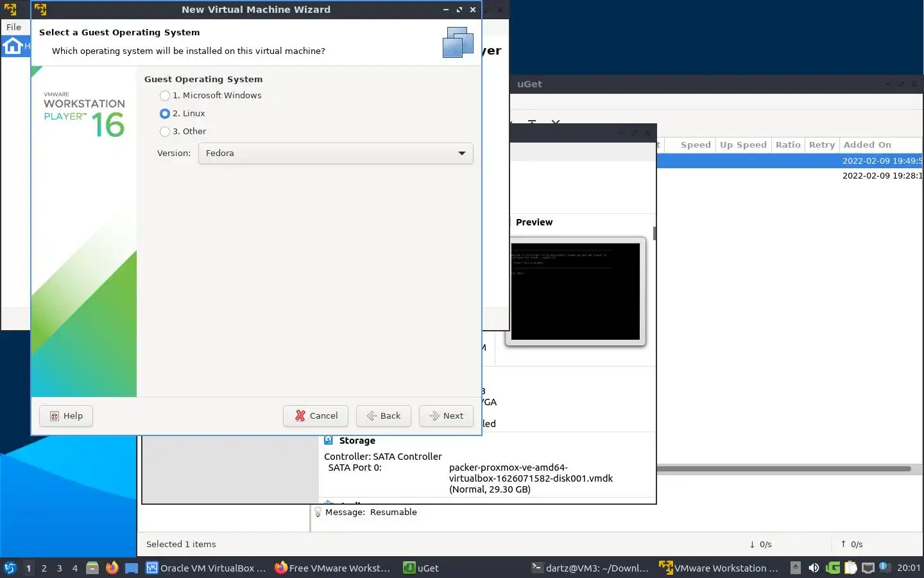Image resolution: width=924 pixels, height=578 pixels.
Task: Switch to workspace 1
Action: coord(28,568)
